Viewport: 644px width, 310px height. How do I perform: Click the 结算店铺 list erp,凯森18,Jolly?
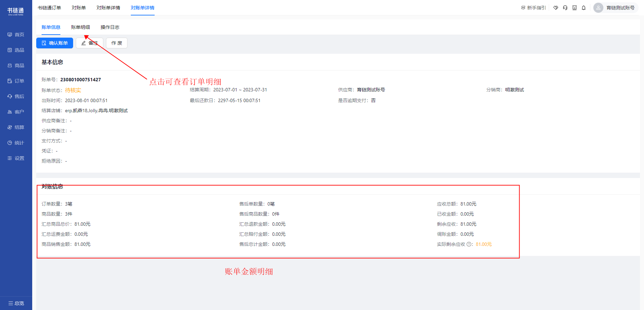[x=96, y=110]
